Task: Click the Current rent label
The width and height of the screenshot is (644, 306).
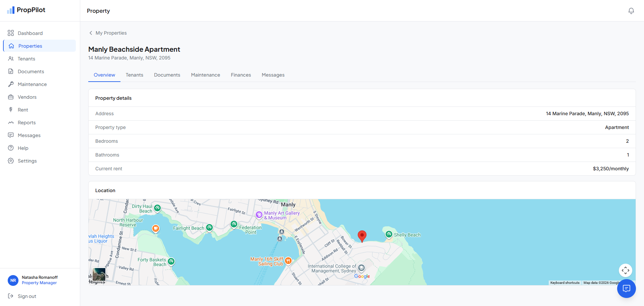Action: 109,169
